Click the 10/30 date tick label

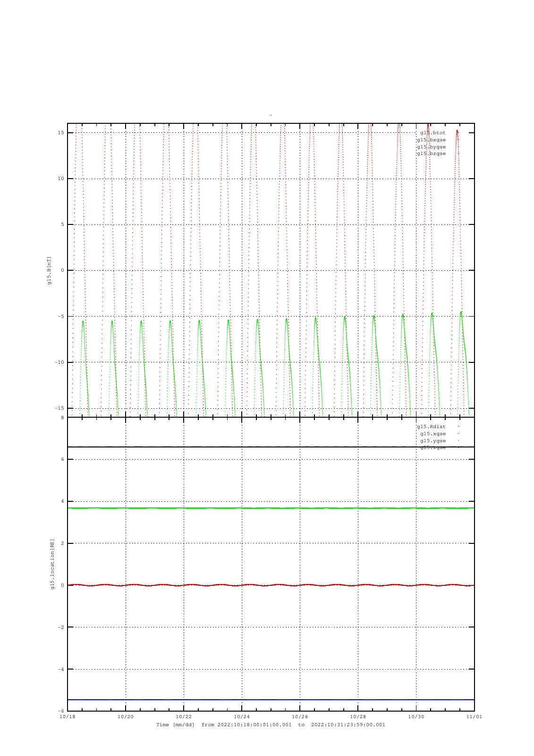416,716
